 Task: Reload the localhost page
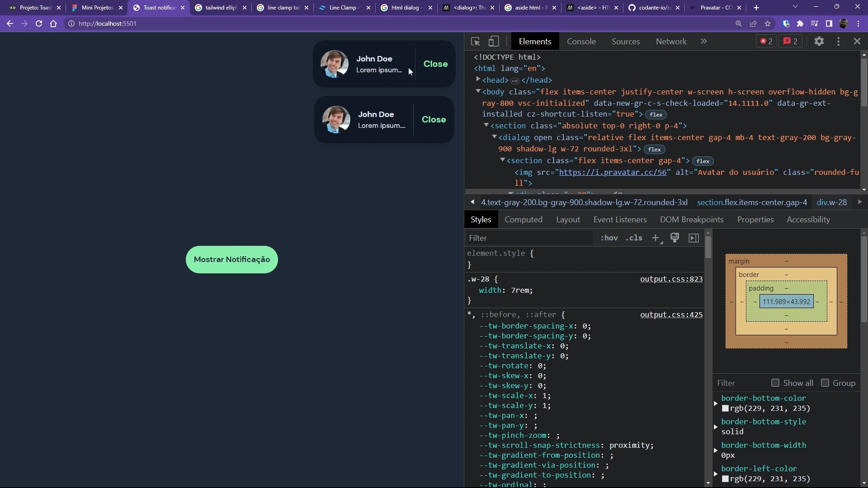pyautogui.click(x=39, y=23)
